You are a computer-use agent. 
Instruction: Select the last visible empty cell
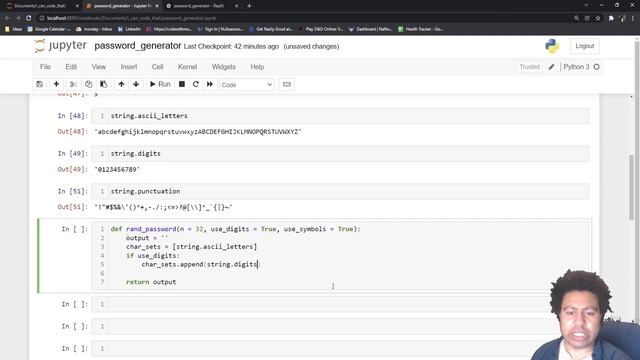point(340,348)
